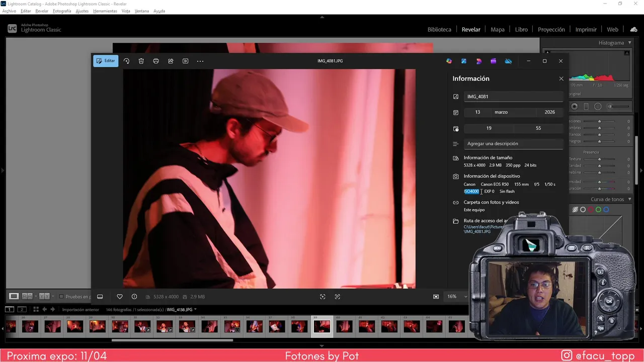
Task: Adjust the Negros slider
Action: (x=599, y=141)
